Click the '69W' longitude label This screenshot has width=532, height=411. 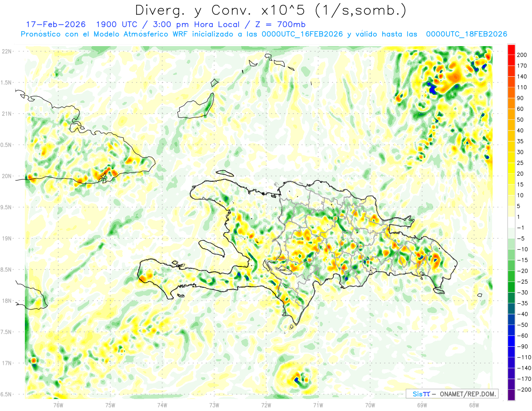point(422,405)
